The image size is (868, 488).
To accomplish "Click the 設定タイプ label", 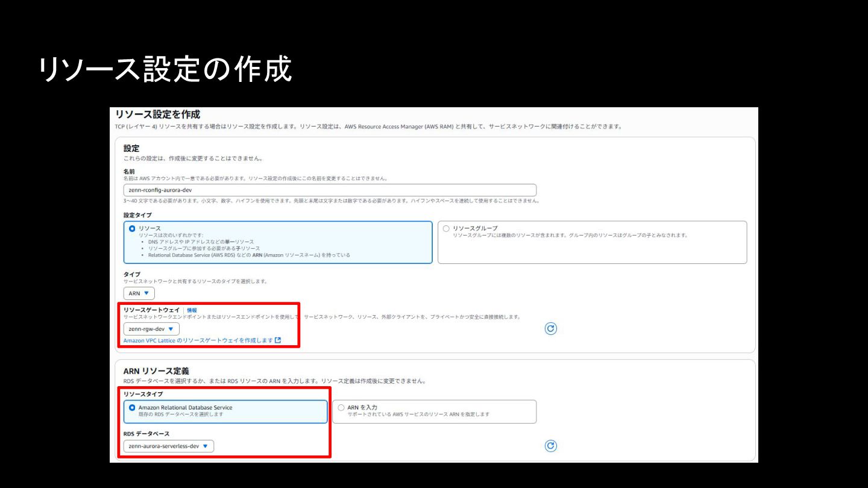I will [x=137, y=215].
